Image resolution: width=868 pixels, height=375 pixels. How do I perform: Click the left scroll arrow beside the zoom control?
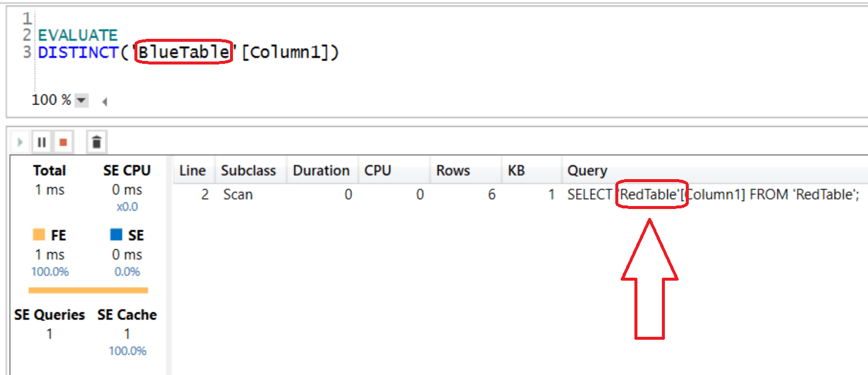pos(103,102)
